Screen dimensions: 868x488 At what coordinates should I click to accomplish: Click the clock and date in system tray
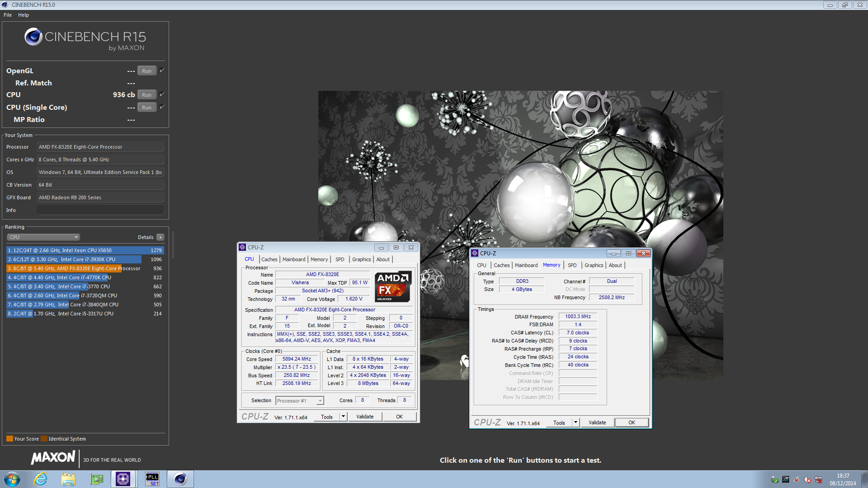click(x=843, y=479)
